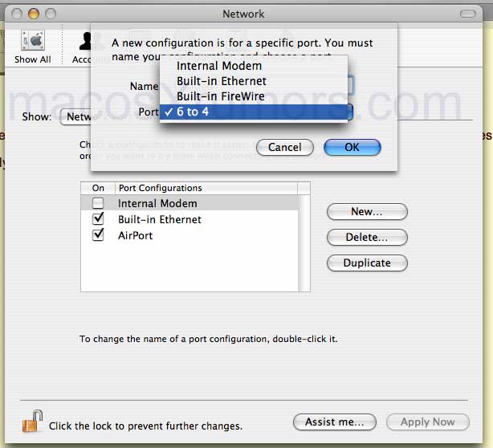This screenshot has height=448, width=493.
Task: Click the port list vertical scrollbar
Action: coord(304,243)
